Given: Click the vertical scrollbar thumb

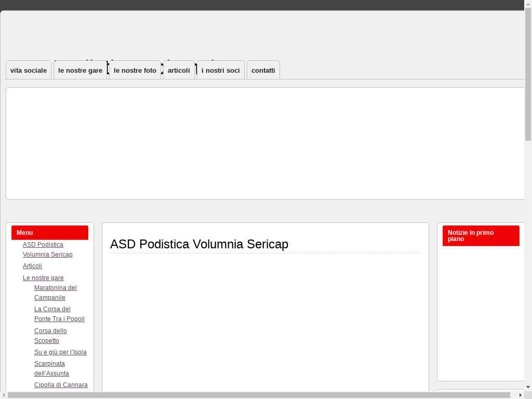Looking at the screenshot, I should click(528, 74).
